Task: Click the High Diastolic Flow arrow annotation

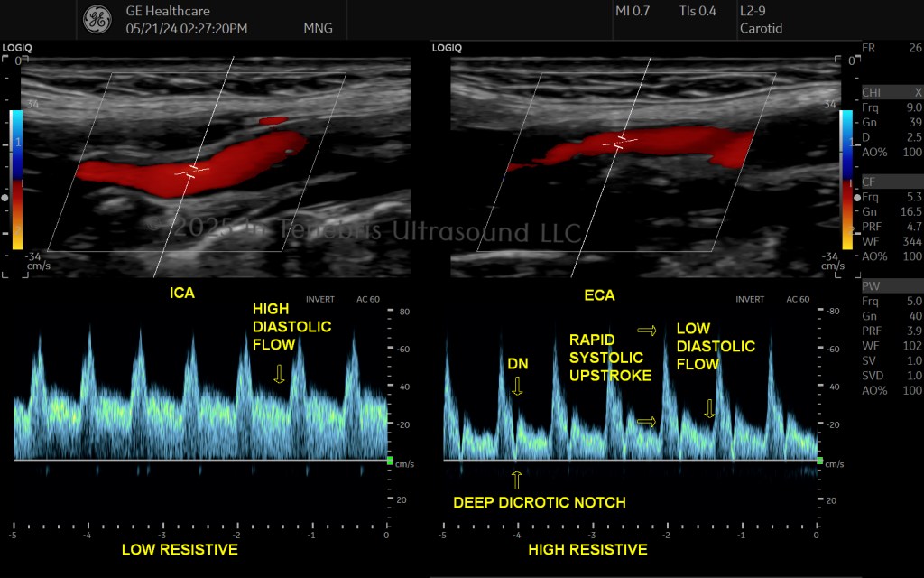Action: pos(280,374)
